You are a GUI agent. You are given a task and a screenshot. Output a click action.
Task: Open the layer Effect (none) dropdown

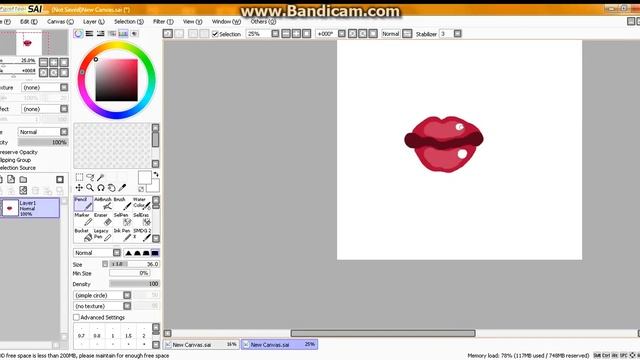point(64,109)
